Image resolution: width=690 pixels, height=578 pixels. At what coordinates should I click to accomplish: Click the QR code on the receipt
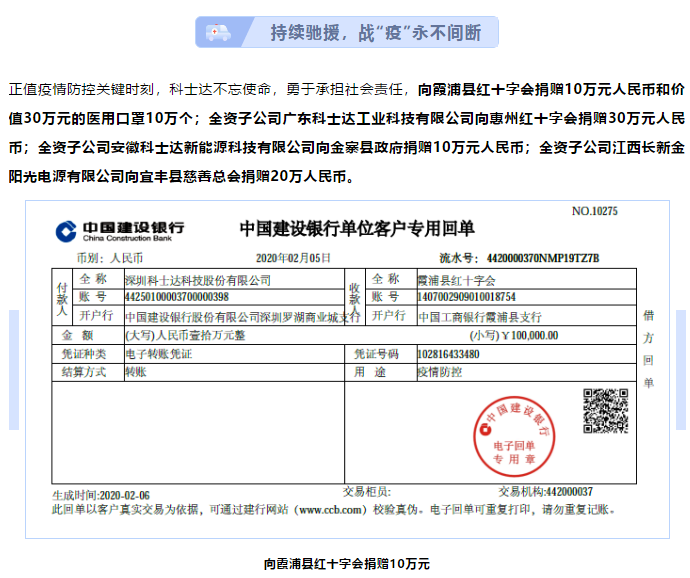[606, 411]
